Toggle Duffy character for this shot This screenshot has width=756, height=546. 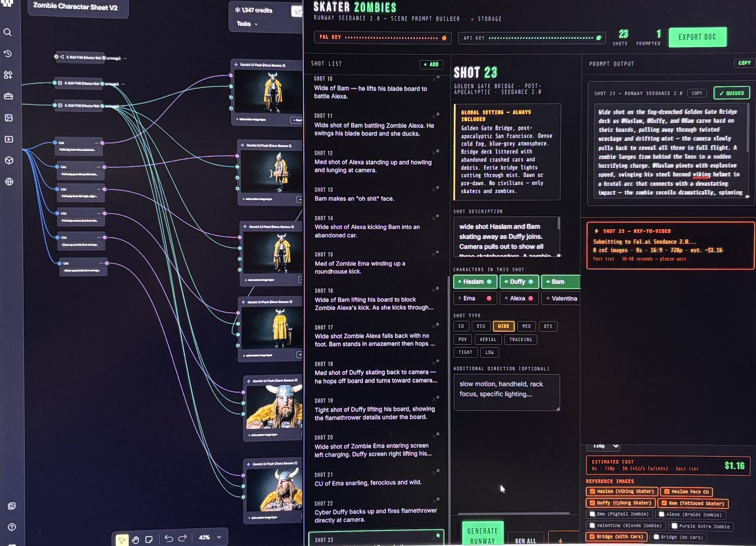click(518, 282)
